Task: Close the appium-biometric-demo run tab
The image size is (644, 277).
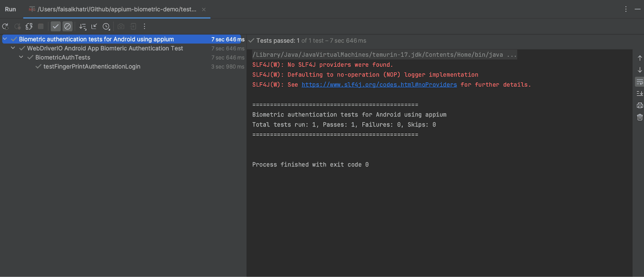Action: click(x=204, y=9)
